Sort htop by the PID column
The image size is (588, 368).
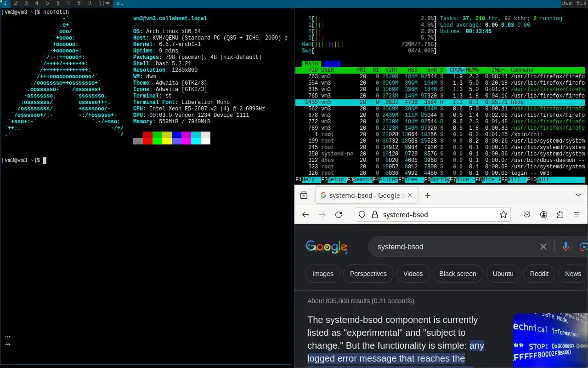313,70
